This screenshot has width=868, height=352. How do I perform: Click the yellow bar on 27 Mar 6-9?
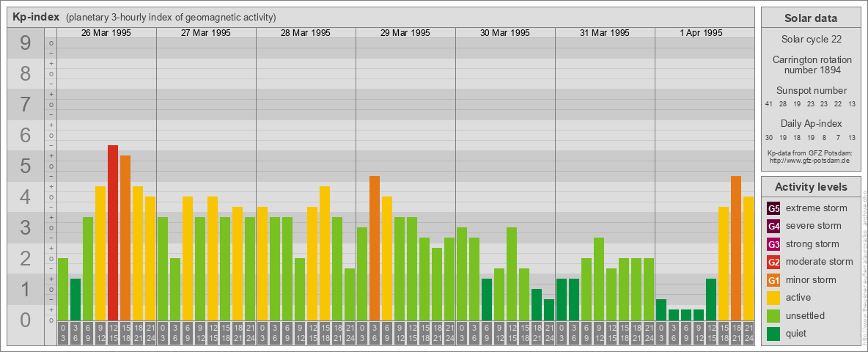(x=188, y=258)
